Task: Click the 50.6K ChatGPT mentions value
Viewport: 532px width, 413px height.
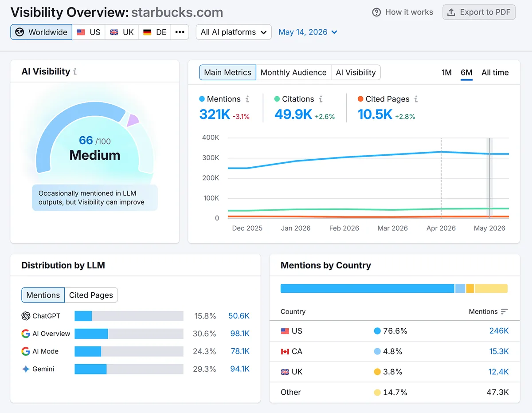Action: click(239, 316)
